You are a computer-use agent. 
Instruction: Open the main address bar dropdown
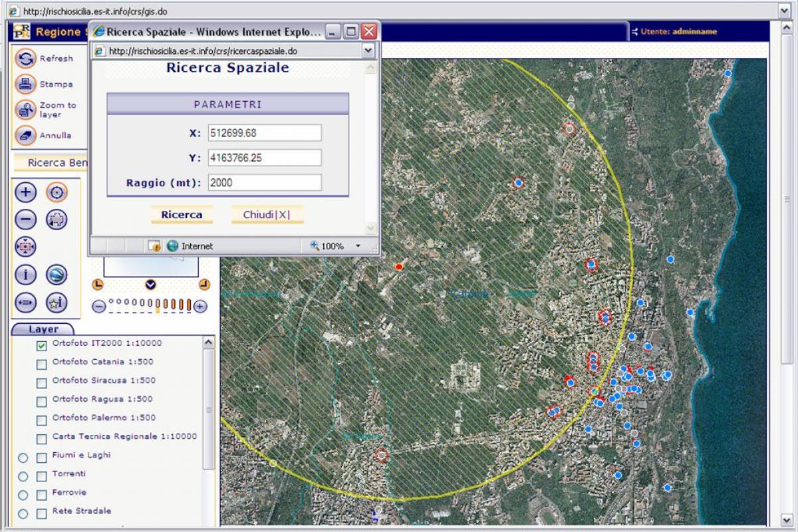pyautogui.click(x=784, y=11)
